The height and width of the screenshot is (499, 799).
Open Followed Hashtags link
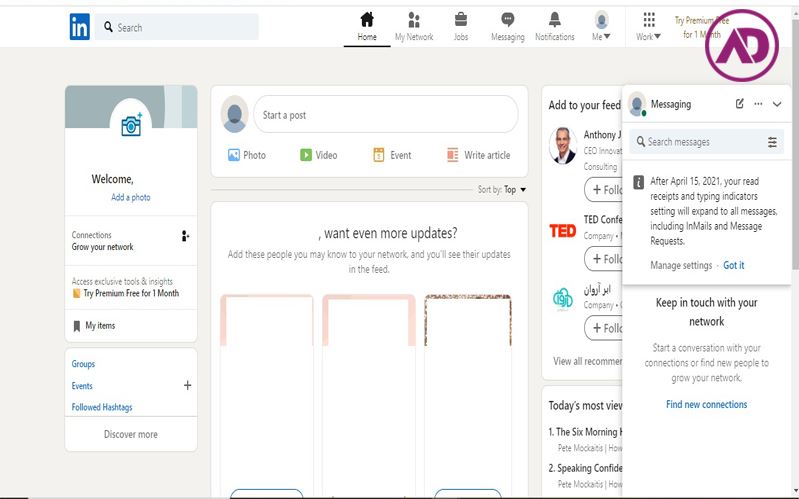102,407
